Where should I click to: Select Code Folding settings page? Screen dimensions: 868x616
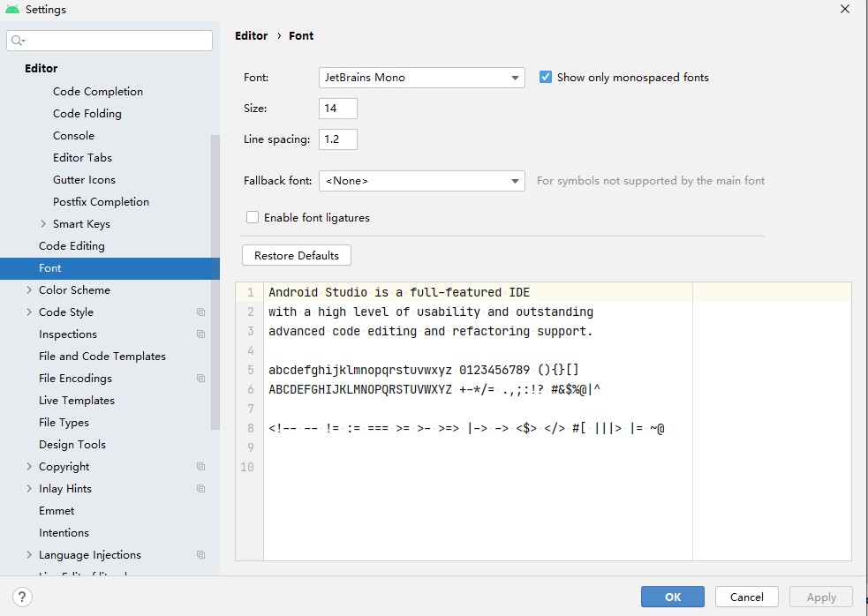tap(87, 114)
